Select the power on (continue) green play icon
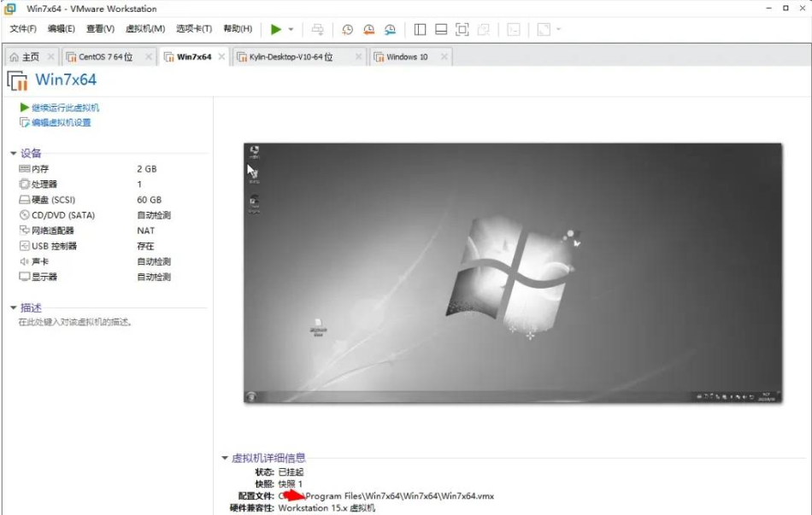Screen dimensions: 812x515 [276, 29]
